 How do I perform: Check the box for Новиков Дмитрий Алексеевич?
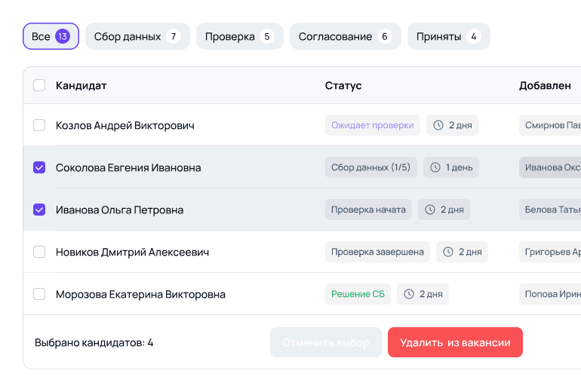(39, 252)
